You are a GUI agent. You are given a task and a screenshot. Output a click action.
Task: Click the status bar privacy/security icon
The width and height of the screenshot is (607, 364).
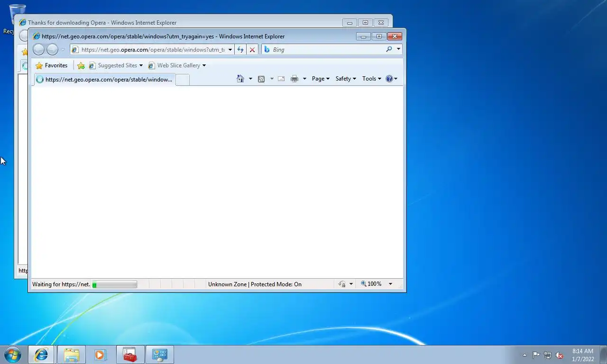(x=342, y=284)
